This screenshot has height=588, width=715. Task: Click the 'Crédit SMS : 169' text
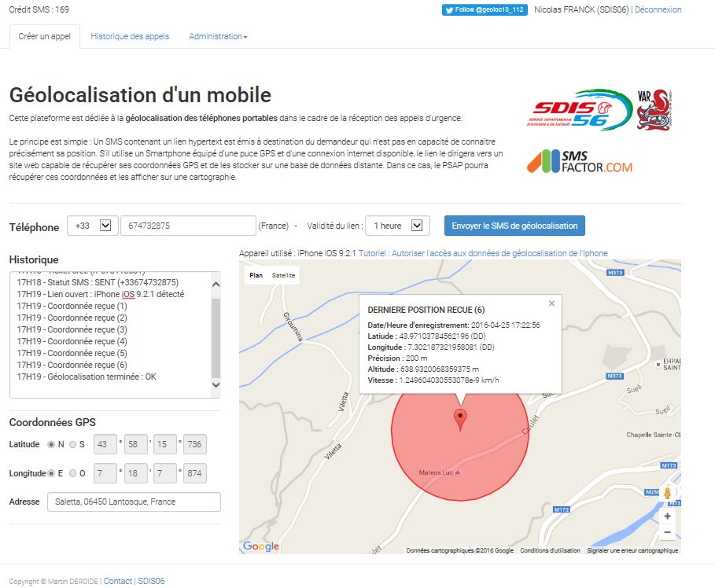[39, 9]
